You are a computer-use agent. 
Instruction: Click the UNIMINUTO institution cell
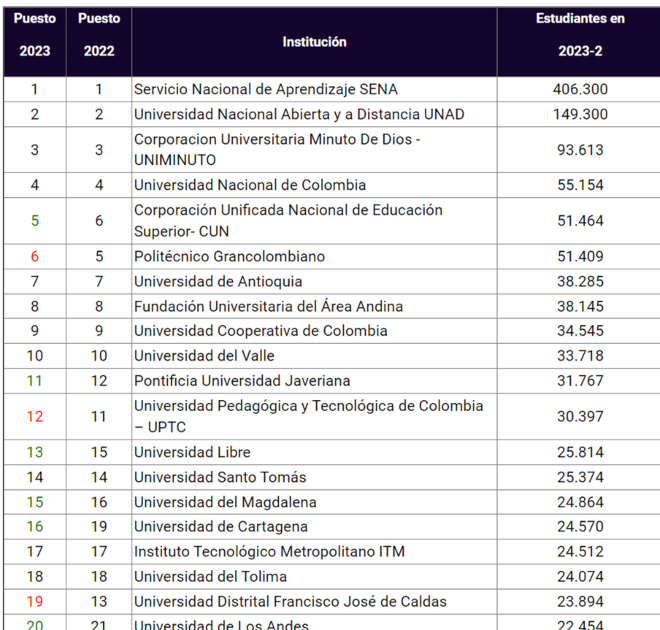[277, 149]
